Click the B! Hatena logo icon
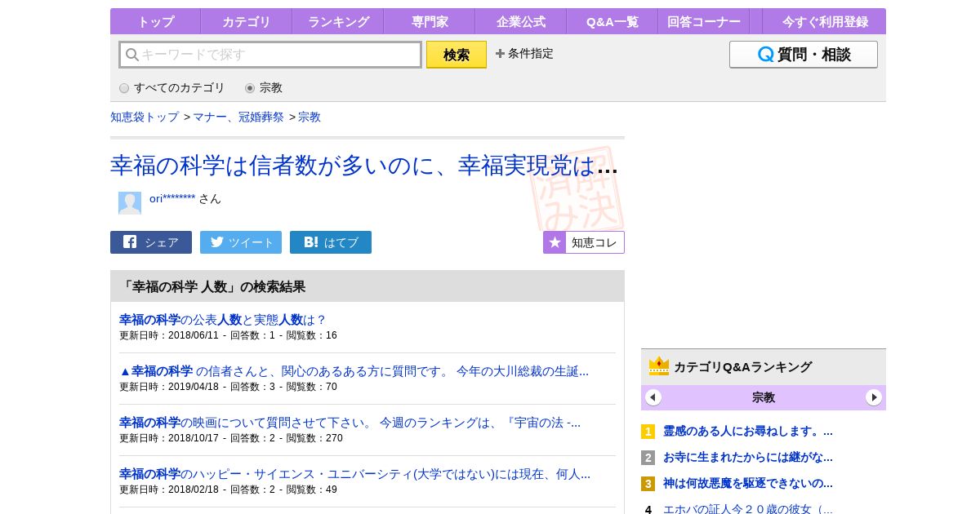This screenshot has height=514, width=980. [311, 242]
